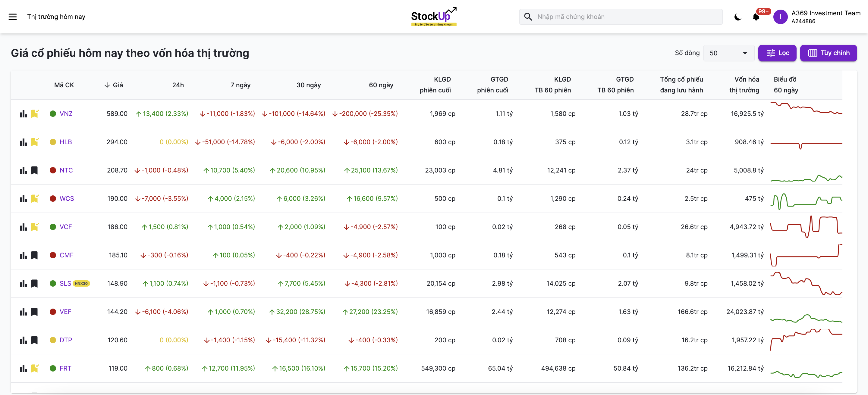Open the notifications bell
The height and width of the screenshot is (395, 868).
click(756, 17)
